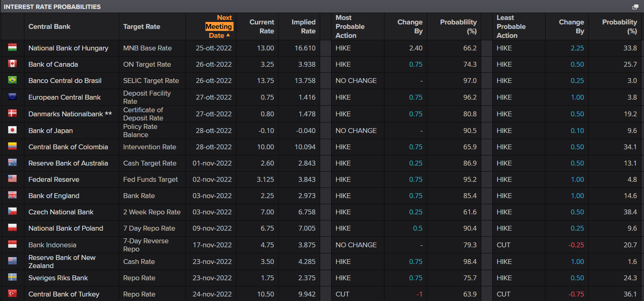Viewport: 644px width, 301px height.
Task: Click Indonesia's red -0.25 change value
Action: pyautogui.click(x=576, y=245)
